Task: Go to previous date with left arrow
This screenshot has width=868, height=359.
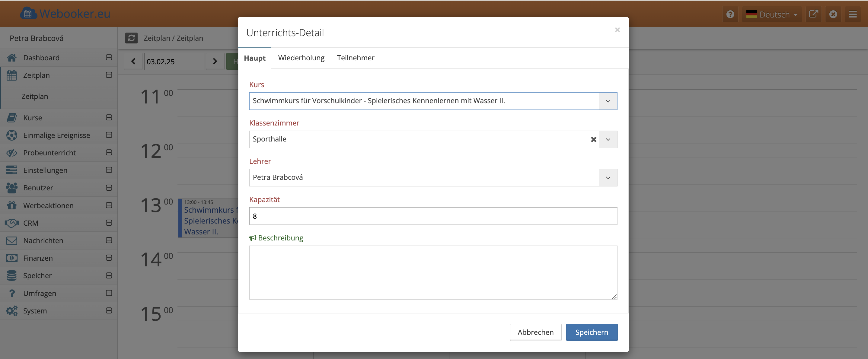Action: coord(133,61)
